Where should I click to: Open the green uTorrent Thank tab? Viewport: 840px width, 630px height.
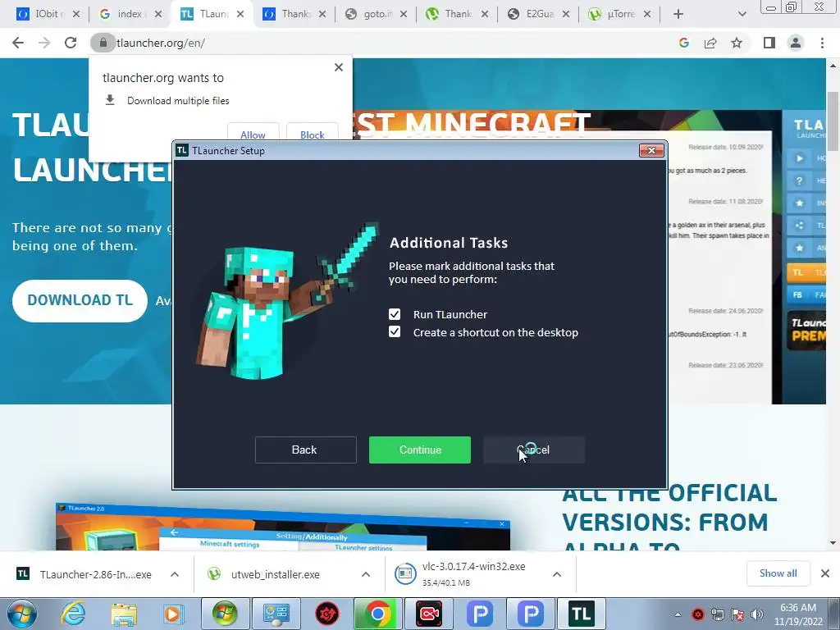pos(458,14)
